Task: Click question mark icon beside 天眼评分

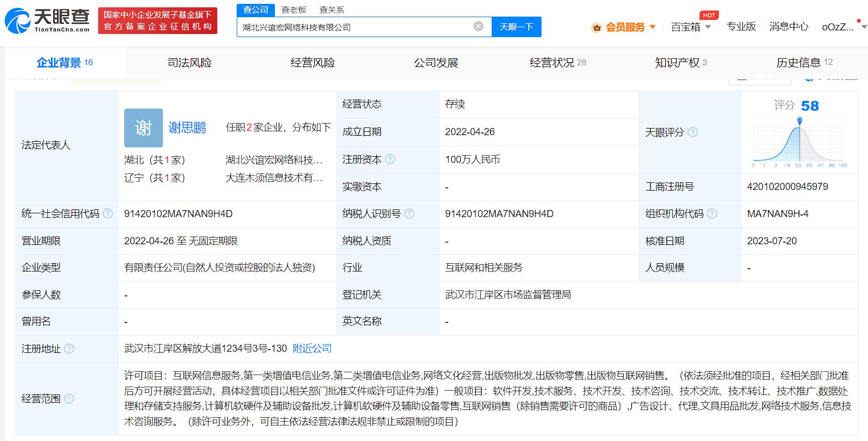Action: coord(692,132)
